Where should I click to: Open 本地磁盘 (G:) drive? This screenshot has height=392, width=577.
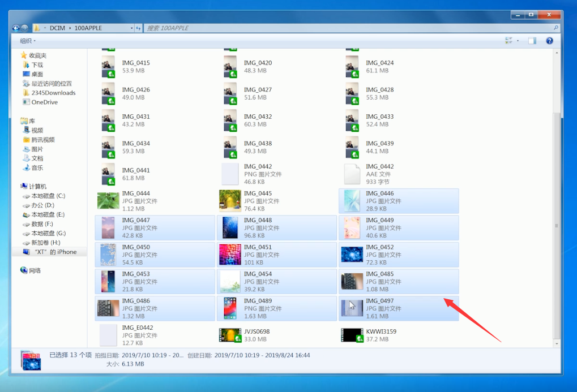44,233
